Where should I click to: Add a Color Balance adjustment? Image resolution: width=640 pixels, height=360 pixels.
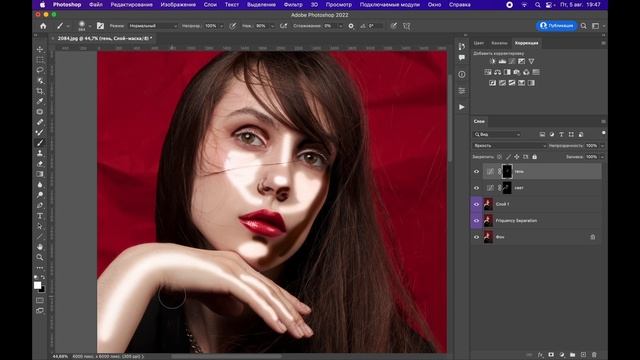(x=498, y=72)
